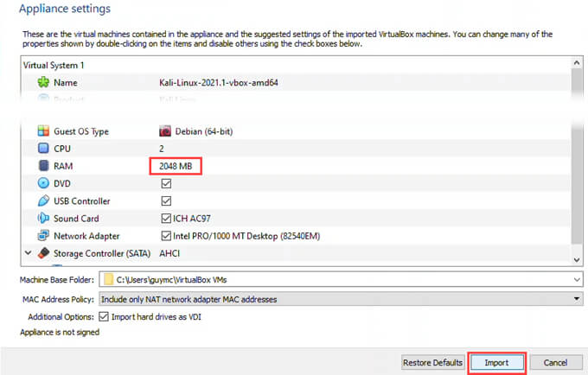Open the MAC Address Policy dropdown
Image resolution: width=588 pixels, height=375 pixels.
pyautogui.click(x=577, y=299)
